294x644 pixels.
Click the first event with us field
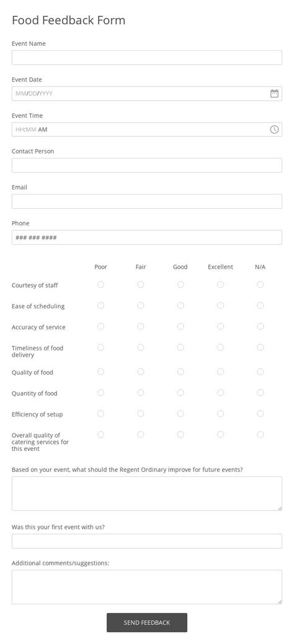point(147,541)
